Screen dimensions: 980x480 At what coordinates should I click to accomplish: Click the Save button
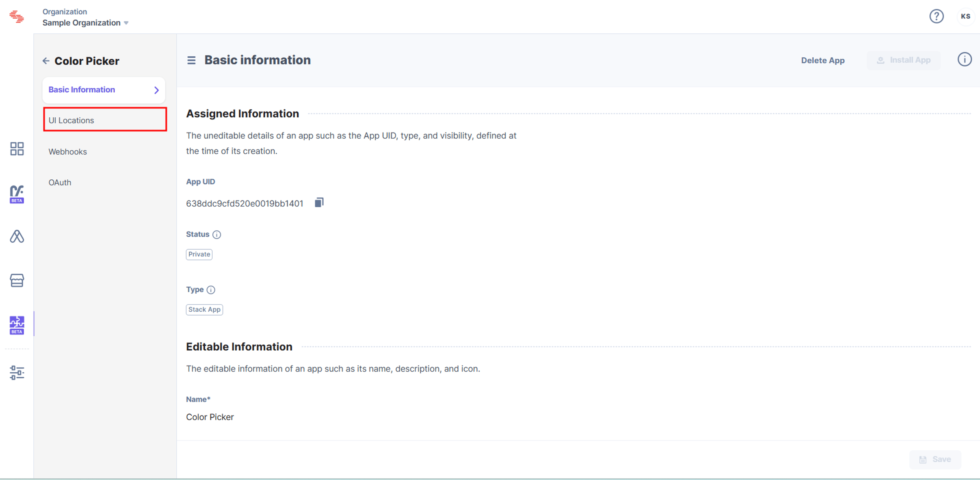(935, 459)
